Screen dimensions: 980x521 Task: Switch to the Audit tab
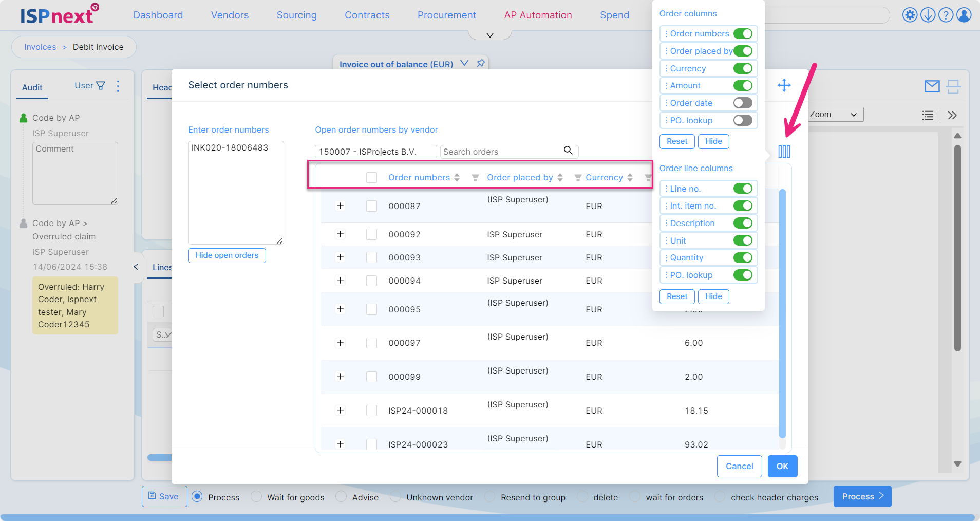click(32, 87)
